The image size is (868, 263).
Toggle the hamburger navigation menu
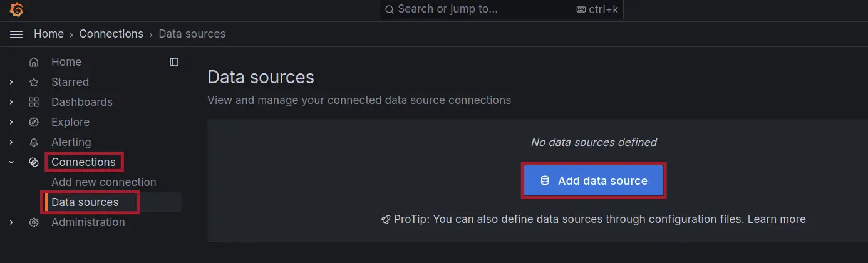point(16,34)
